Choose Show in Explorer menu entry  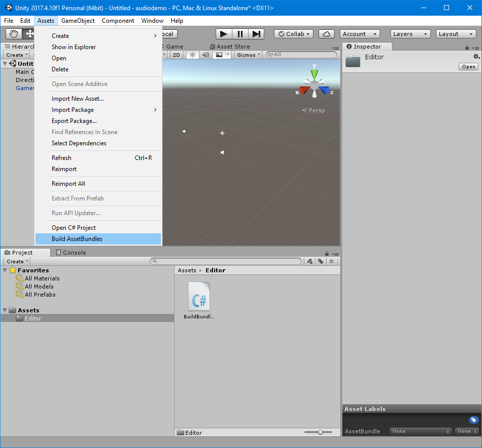pos(98,47)
